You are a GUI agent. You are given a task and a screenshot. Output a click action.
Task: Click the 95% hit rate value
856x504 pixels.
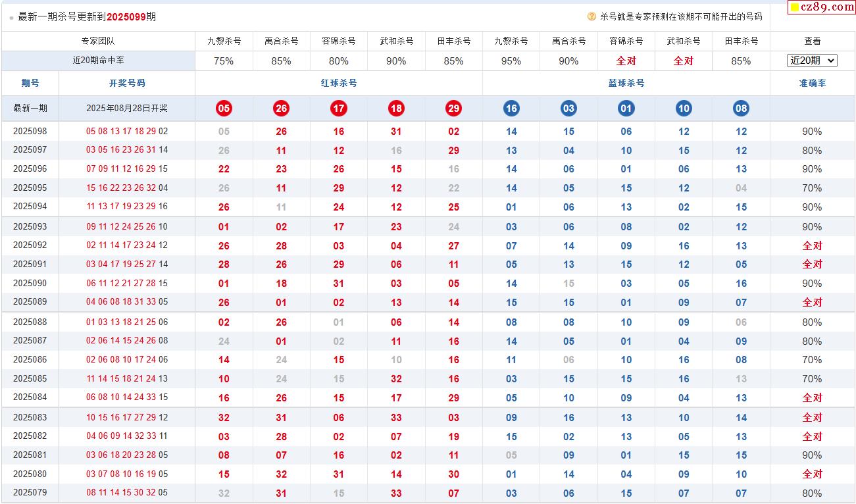511,61
